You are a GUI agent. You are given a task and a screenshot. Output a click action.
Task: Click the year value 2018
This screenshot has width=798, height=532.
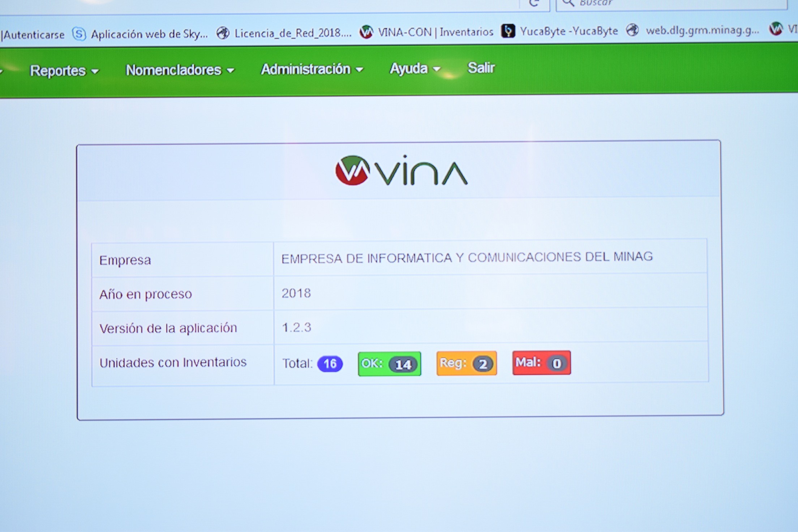tap(296, 293)
